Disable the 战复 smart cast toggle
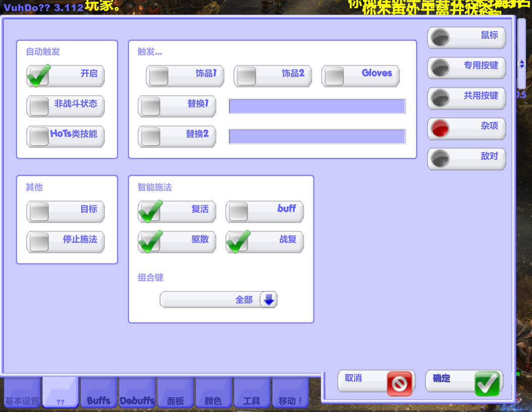Image resolution: width=532 pixels, height=412 pixels. tap(237, 242)
